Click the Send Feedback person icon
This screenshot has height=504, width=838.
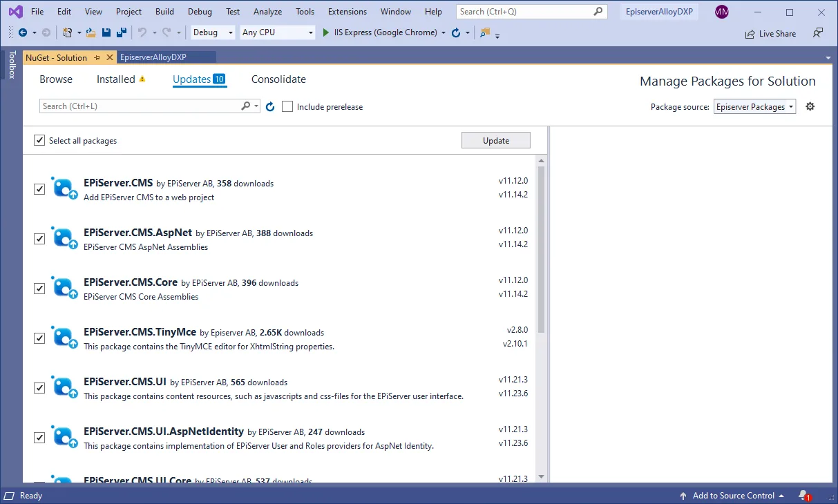tap(818, 32)
